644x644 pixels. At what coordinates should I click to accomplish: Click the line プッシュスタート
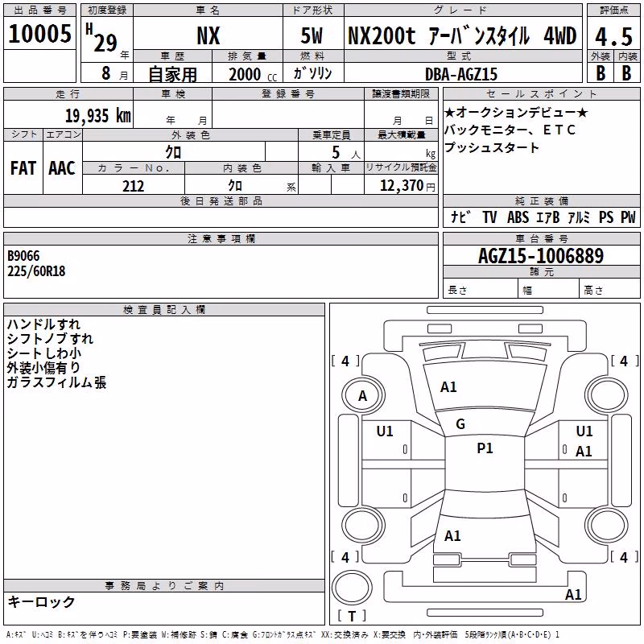(x=492, y=147)
